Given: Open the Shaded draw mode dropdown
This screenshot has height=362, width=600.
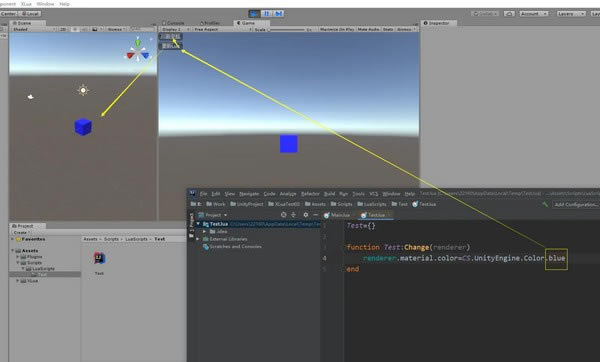Looking at the screenshot, I should 34,29.
